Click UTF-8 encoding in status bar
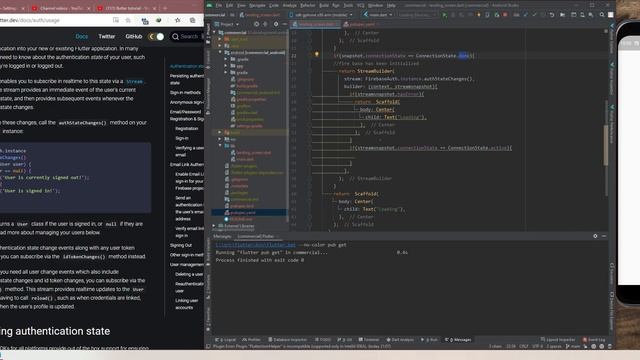640x360 pixels. (x=537, y=347)
